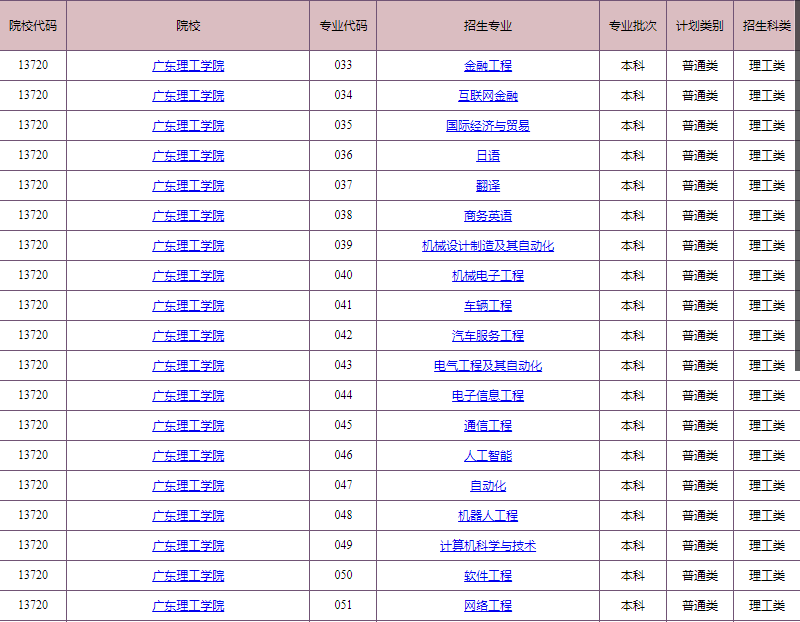Click 广东理工学院 link in row 049
This screenshot has height=622, width=800.
coord(188,546)
